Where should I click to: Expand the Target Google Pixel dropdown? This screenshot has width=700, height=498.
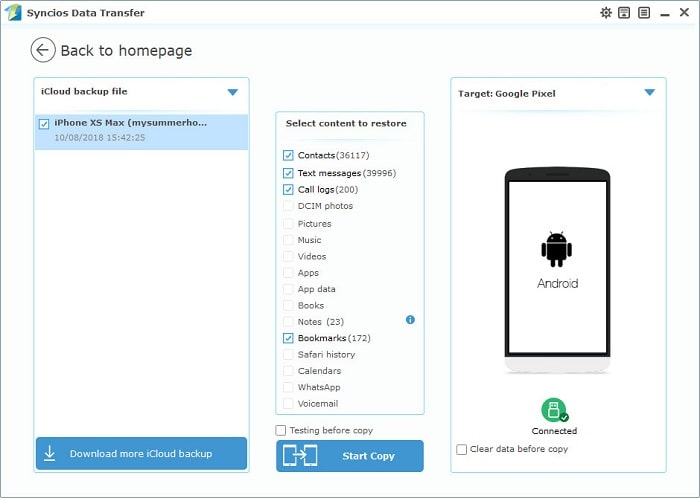(x=650, y=92)
